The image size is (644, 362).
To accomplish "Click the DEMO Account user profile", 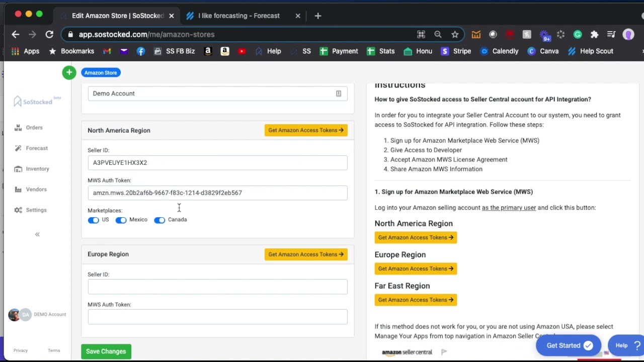I will pos(37,315).
